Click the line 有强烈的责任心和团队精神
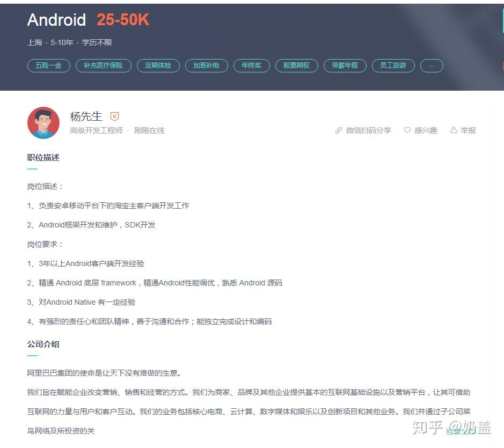The height and width of the screenshot is (448, 504). (149, 321)
